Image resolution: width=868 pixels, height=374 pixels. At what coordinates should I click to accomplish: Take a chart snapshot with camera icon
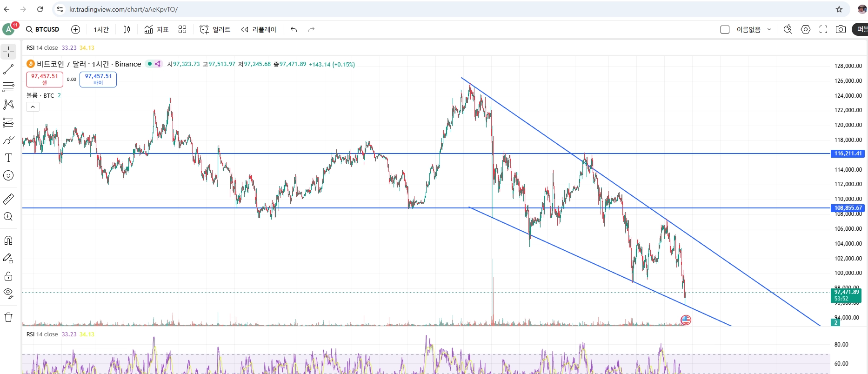(841, 29)
